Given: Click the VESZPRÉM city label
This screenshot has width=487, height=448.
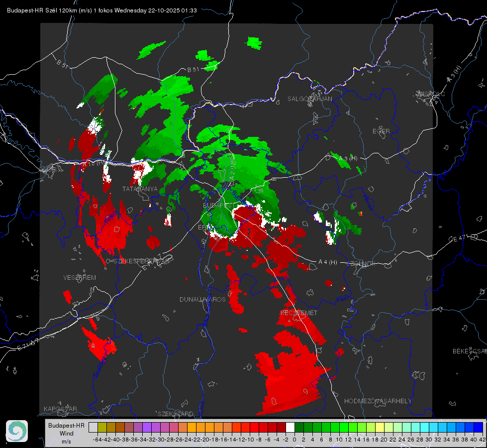Looking at the screenshot, I should point(80,278).
